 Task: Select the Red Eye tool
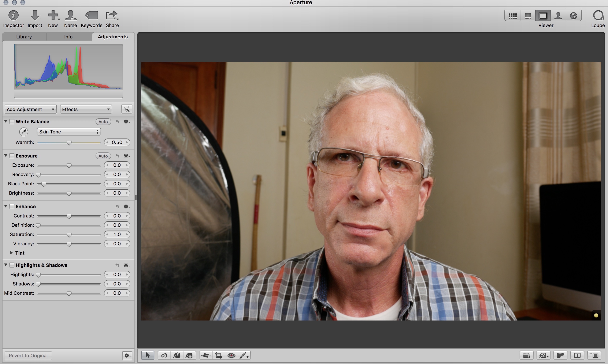[x=231, y=355]
